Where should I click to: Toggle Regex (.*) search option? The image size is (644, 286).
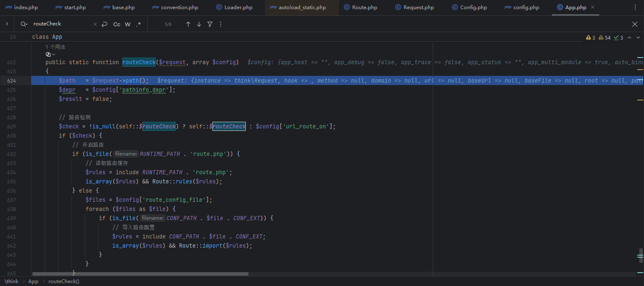point(139,24)
